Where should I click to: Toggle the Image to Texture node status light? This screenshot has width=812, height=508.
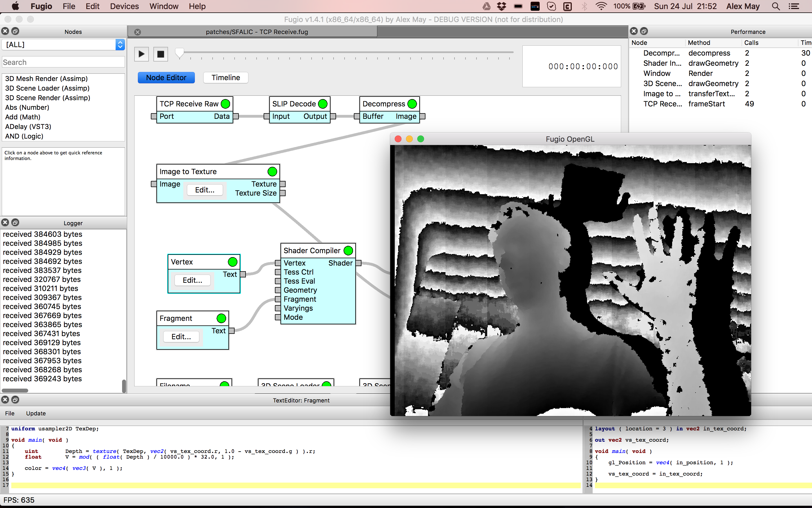tap(272, 172)
